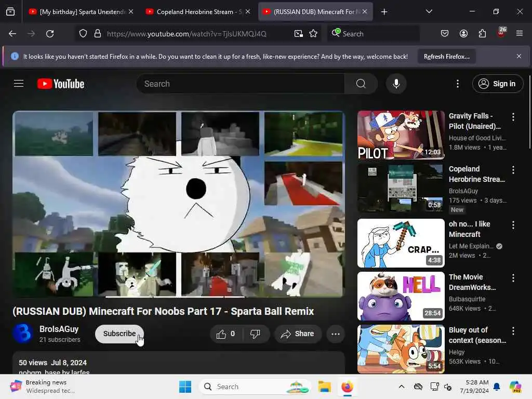This screenshot has width=532, height=399.
Task: Dislike this video
Action: point(256,334)
